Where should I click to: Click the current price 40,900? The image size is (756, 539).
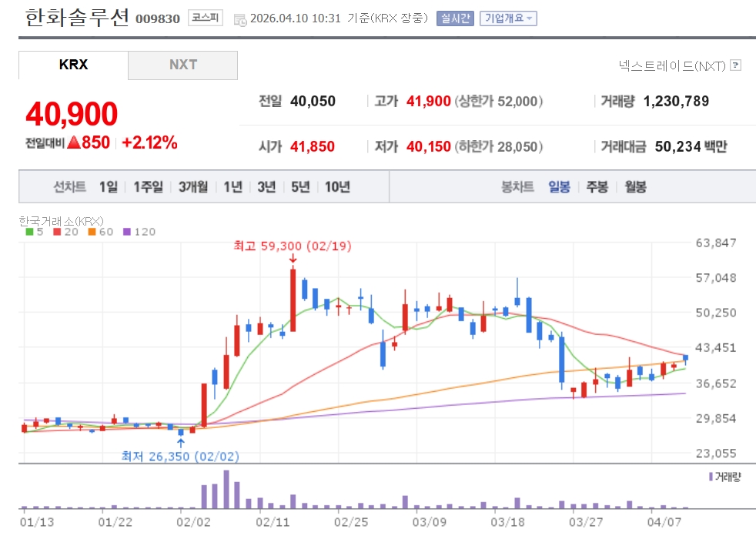pos(72,114)
